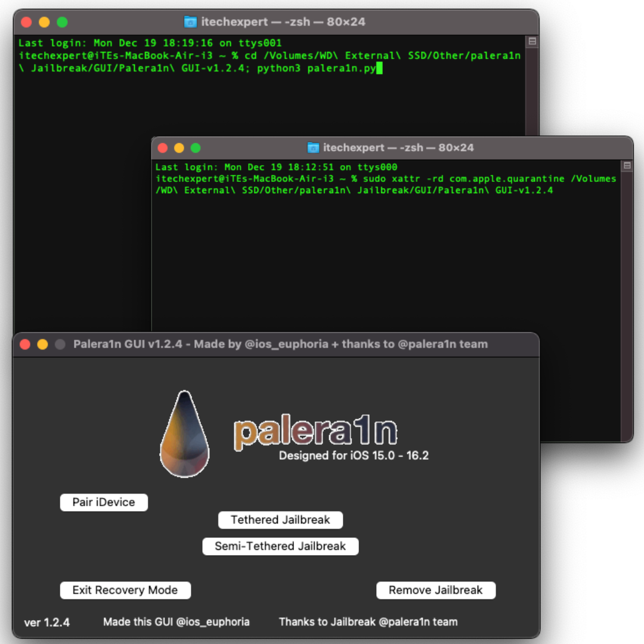Screen dimensions: 644x644
Task: Click 'Designed for iOS 15.0 - 16.2' text
Action: pos(354,456)
